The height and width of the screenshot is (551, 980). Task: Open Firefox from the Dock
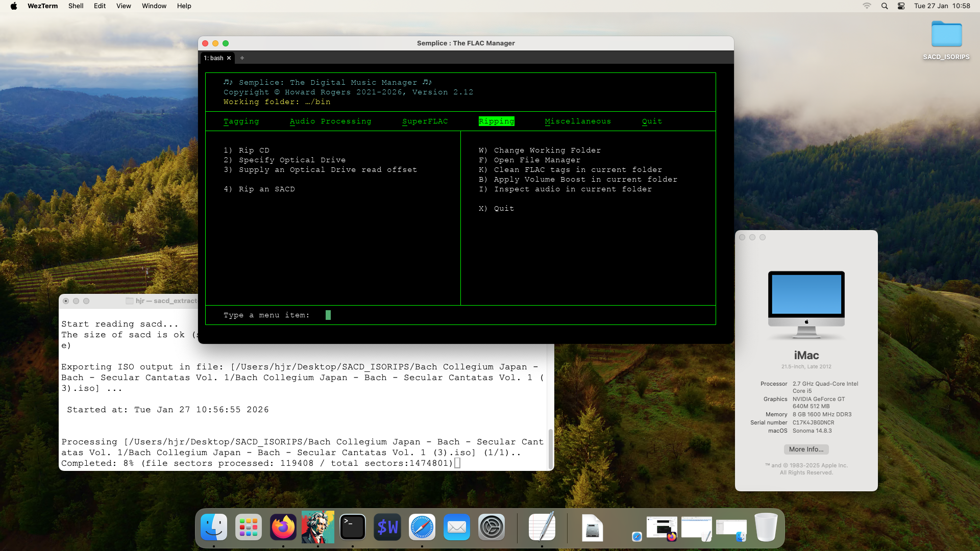[x=283, y=527]
